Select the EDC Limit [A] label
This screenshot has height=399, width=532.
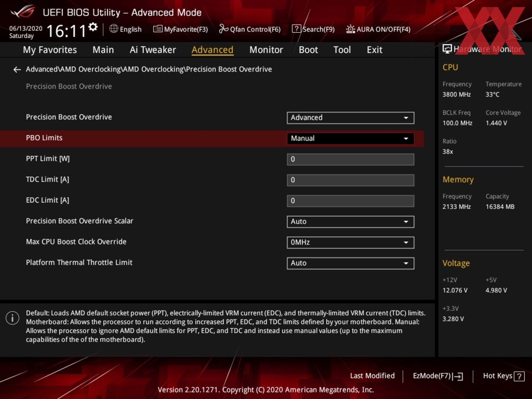[47, 200]
